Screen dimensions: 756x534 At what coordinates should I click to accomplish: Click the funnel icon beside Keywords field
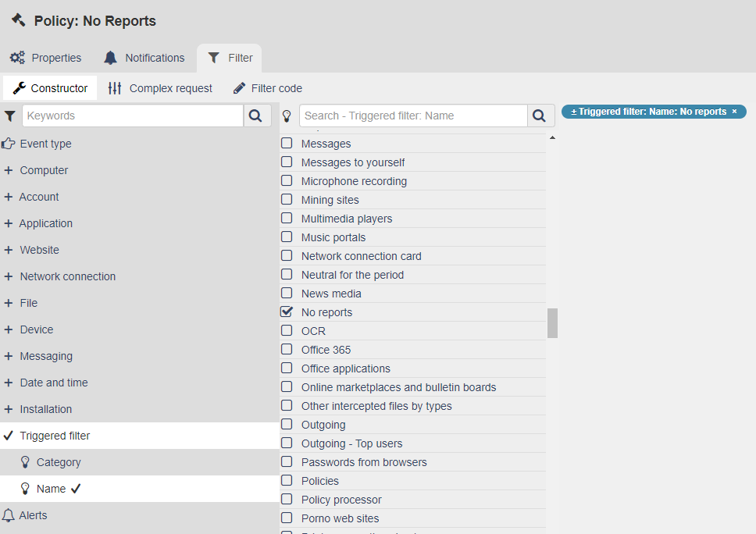click(9, 116)
